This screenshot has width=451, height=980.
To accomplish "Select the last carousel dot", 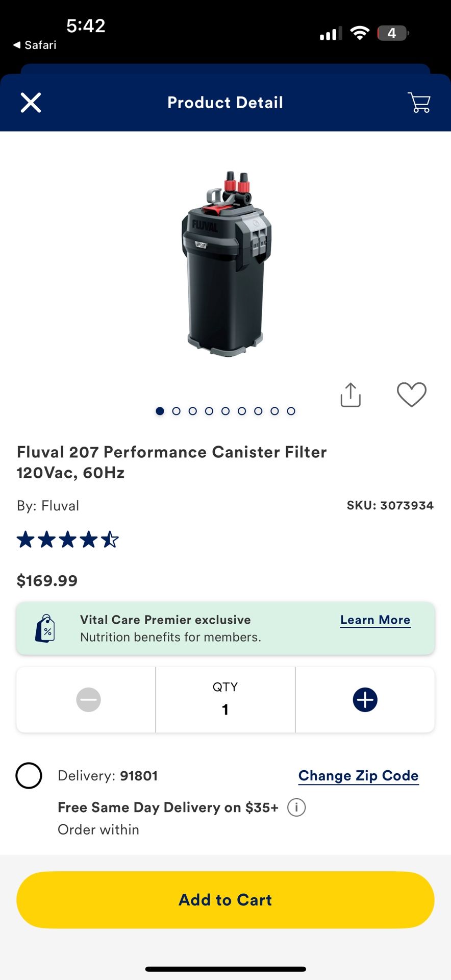I will pos(291,411).
